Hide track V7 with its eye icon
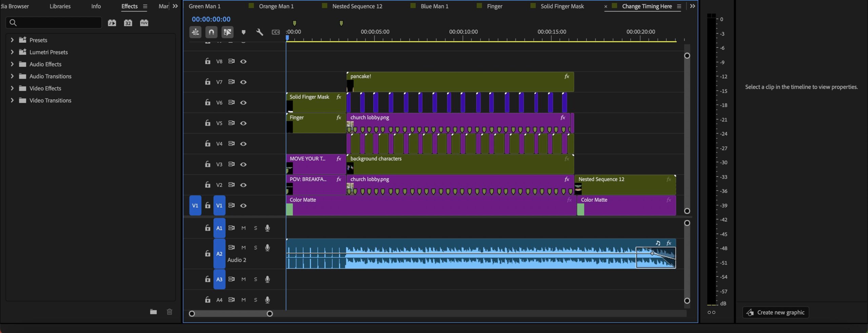The height and width of the screenshot is (333, 868). 243,82
